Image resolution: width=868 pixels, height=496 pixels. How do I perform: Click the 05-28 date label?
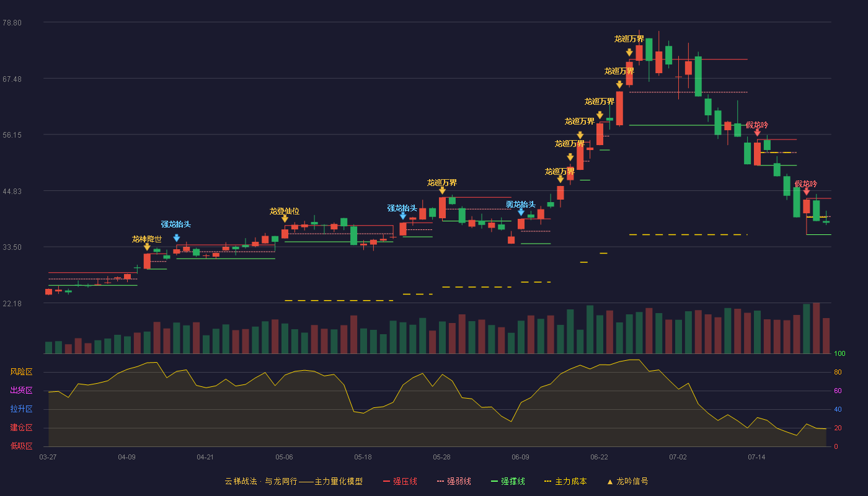point(441,457)
